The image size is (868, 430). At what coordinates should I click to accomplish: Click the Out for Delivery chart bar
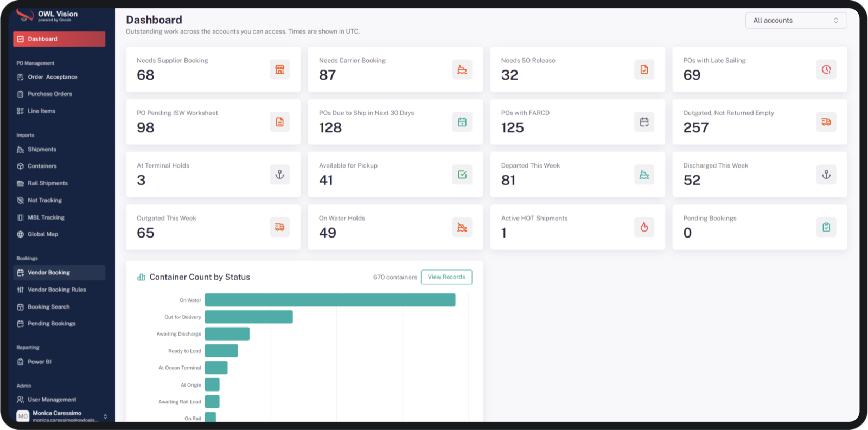tap(249, 317)
